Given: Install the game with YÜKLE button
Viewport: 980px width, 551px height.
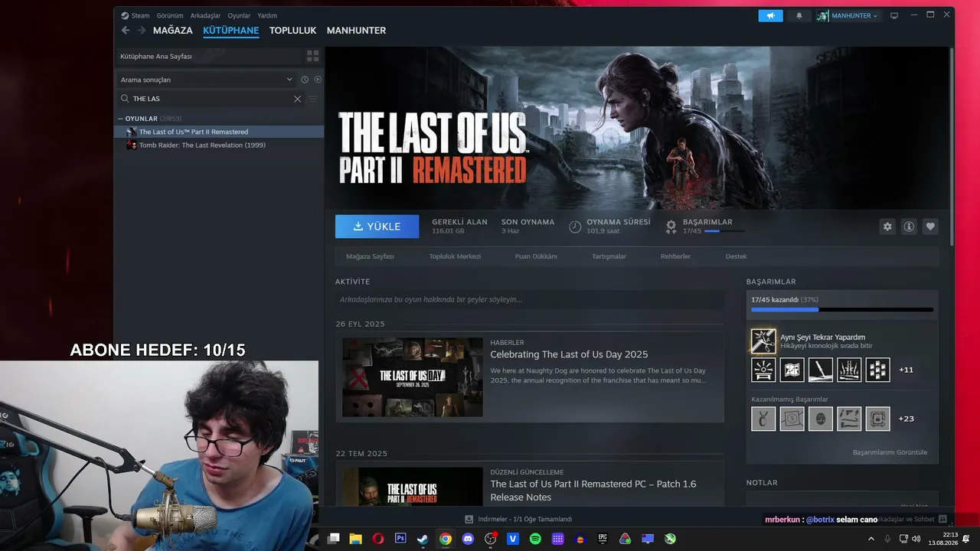Looking at the screenshot, I should click(x=377, y=227).
